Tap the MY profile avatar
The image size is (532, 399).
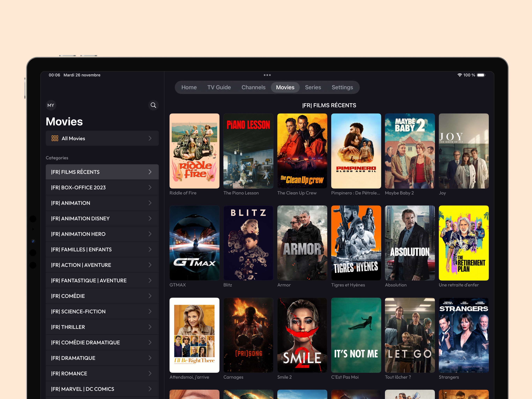click(51, 105)
